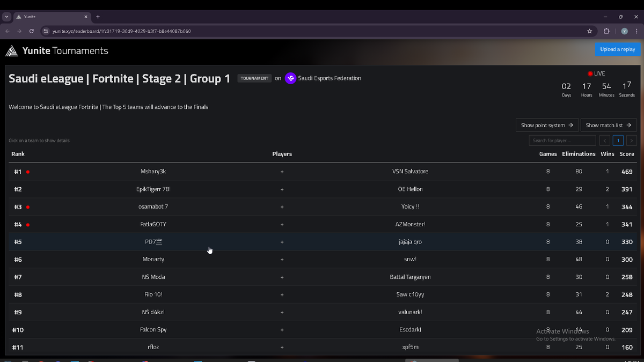The width and height of the screenshot is (644, 362).
Task: Open a new browser tab
Action: click(98, 17)
